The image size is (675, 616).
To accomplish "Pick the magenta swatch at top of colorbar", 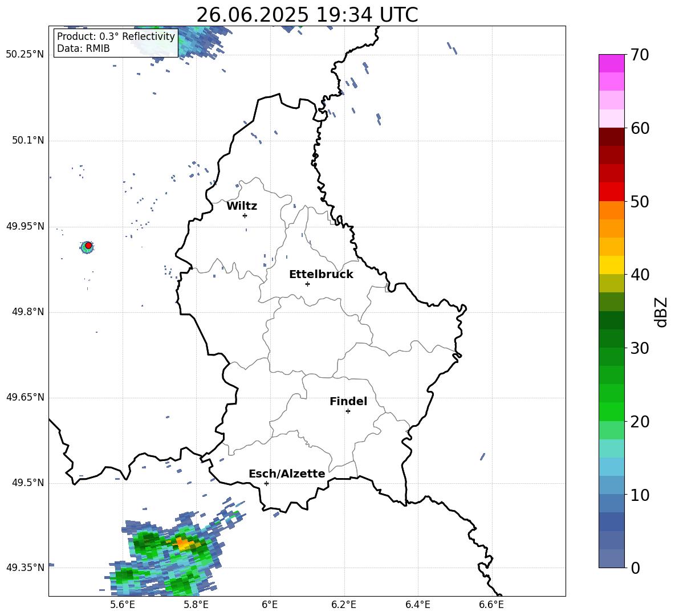I will (x=611, y=64).
